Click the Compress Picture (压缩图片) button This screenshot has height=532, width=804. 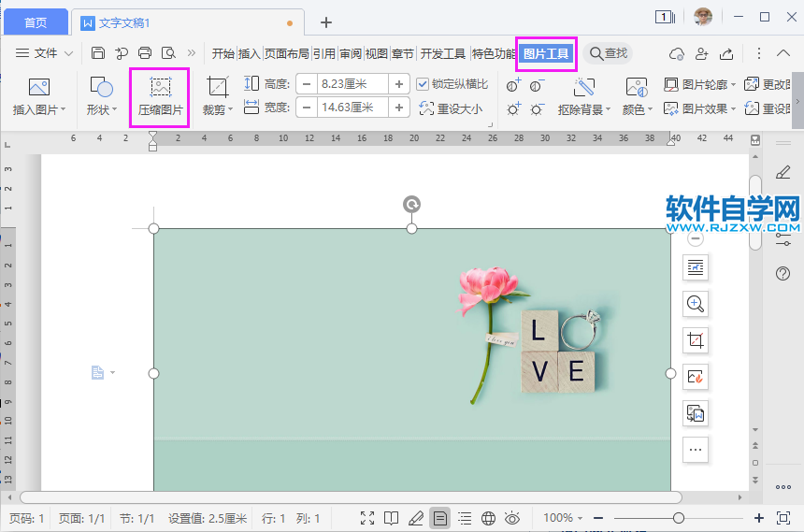click(160, 97)
